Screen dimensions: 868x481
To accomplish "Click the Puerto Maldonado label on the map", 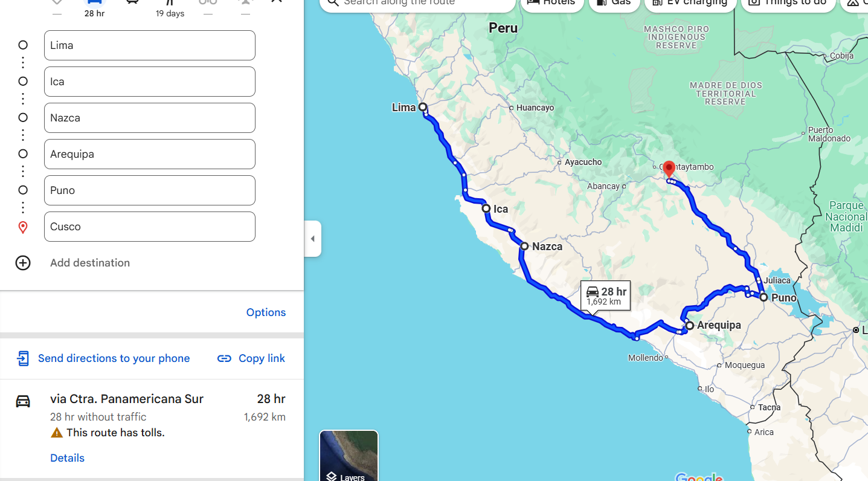I will [829, 134].
